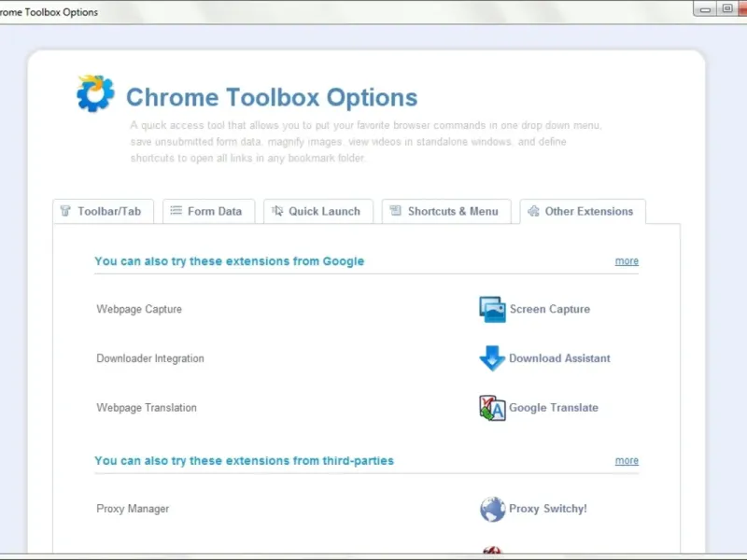Select the Other Extensions tab
747x560 pixels.
coord(583,211)
